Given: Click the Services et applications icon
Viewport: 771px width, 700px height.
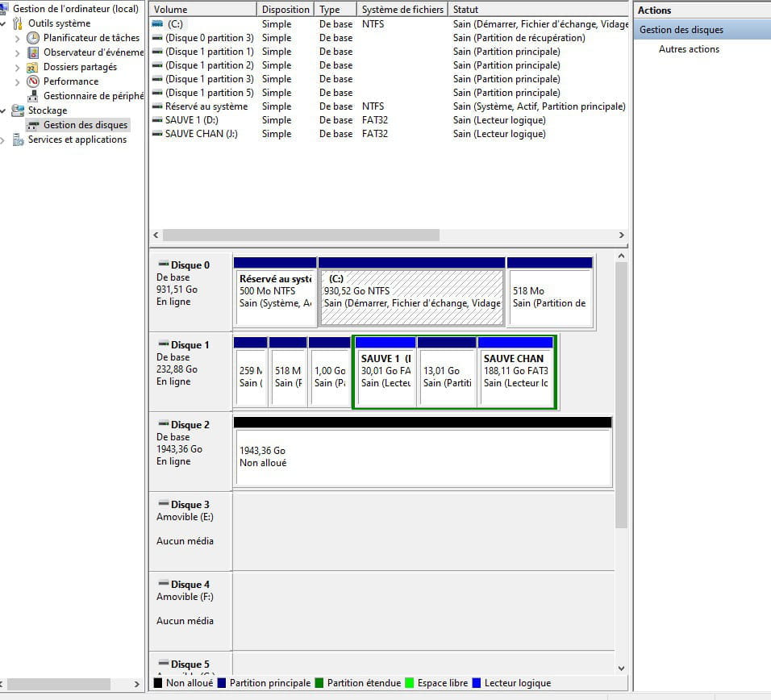Looking at the screenshot, I should pos(18,140).
